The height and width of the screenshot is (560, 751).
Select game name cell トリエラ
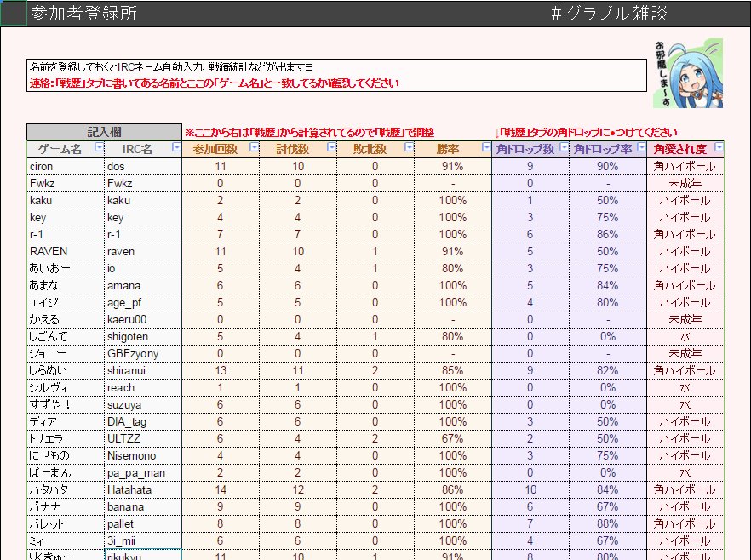pos(66,438)
